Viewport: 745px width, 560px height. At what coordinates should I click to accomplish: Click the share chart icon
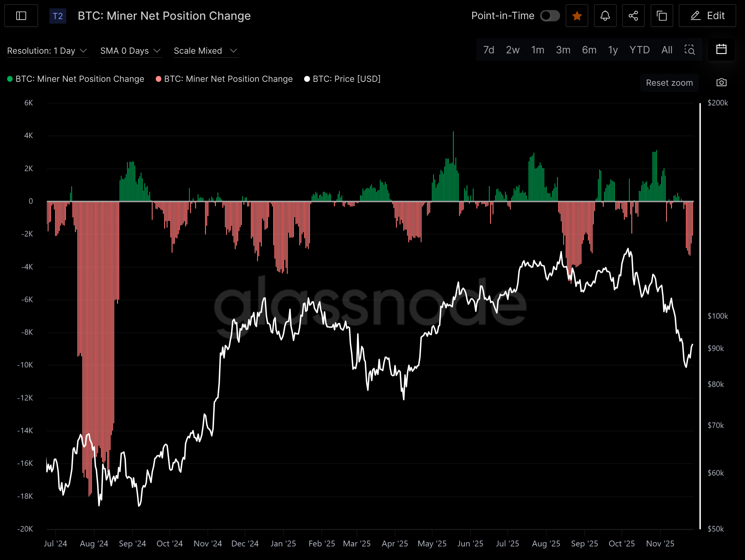pos(633,16)
